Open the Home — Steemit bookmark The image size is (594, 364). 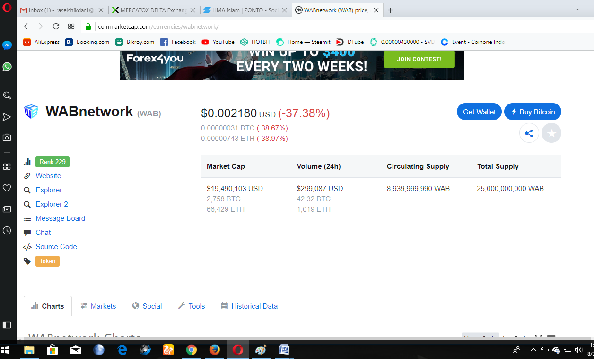point(304,42)
